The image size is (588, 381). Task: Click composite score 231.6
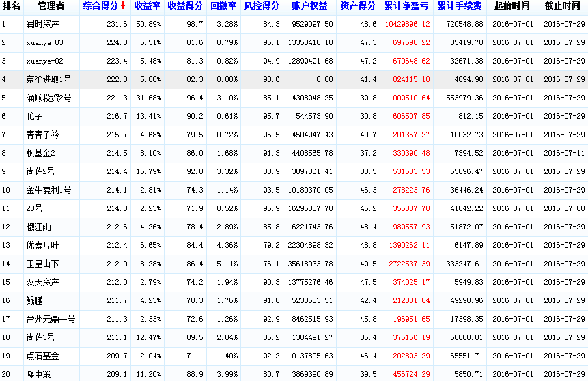click(x=117, y=24)
